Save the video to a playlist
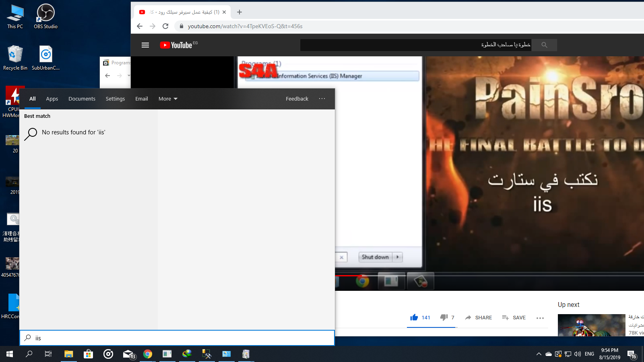 pos(514,317)
